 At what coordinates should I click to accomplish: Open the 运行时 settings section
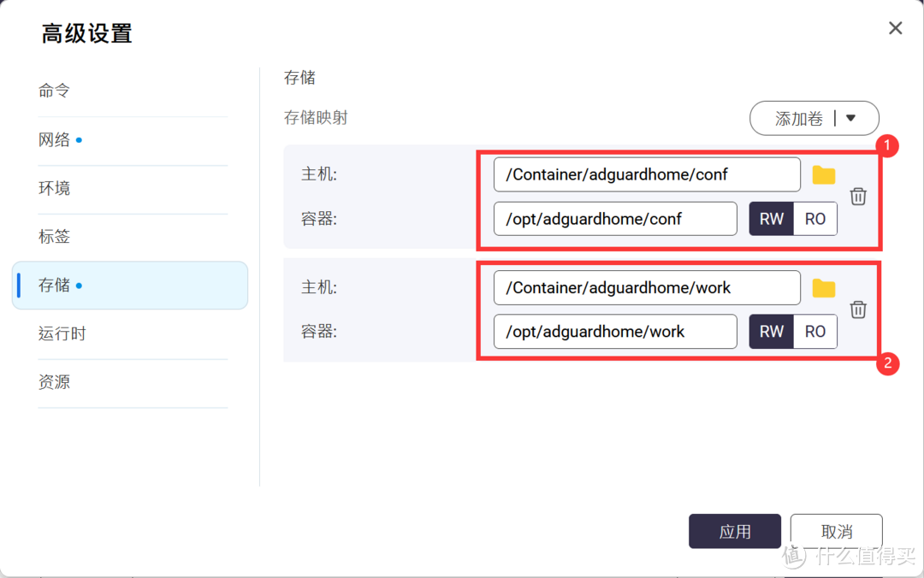62,333
